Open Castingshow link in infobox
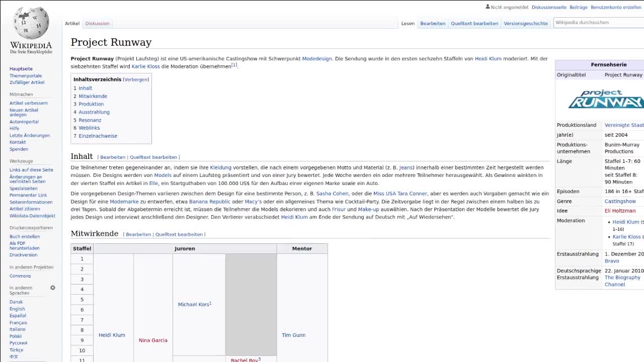Viewport: 644px width, 362px height. [x=620, y=201]
